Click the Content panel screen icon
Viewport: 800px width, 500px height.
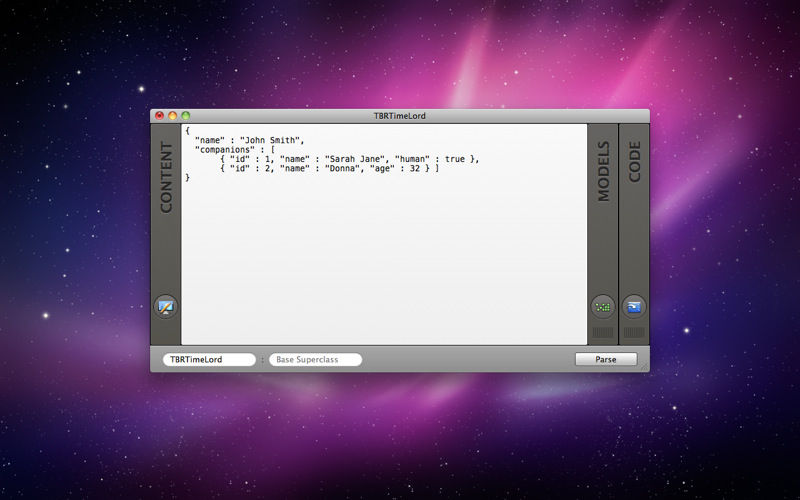point(166,307)
